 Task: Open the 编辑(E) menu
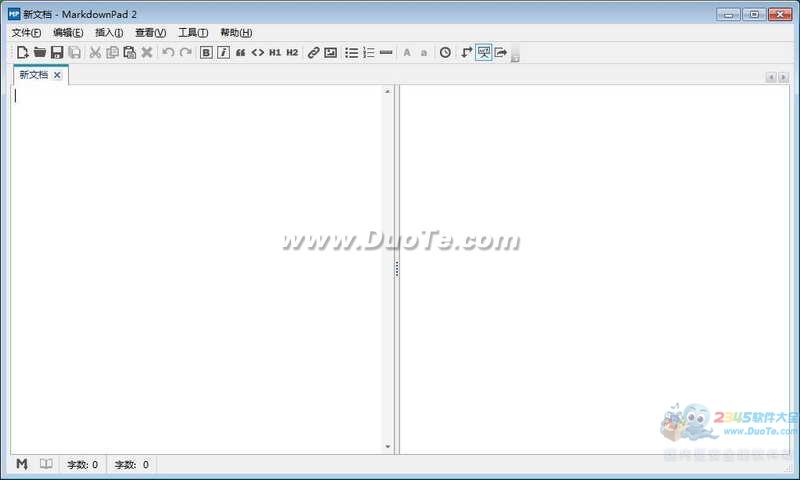point(68,33)
